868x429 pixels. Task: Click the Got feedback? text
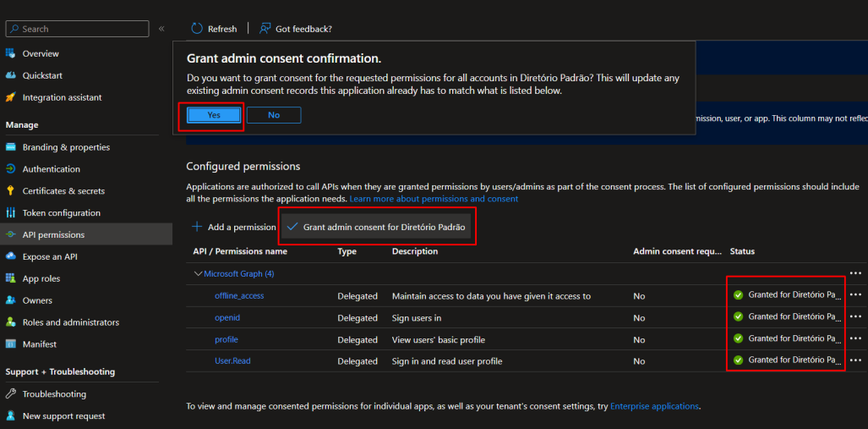click(304, 29)
